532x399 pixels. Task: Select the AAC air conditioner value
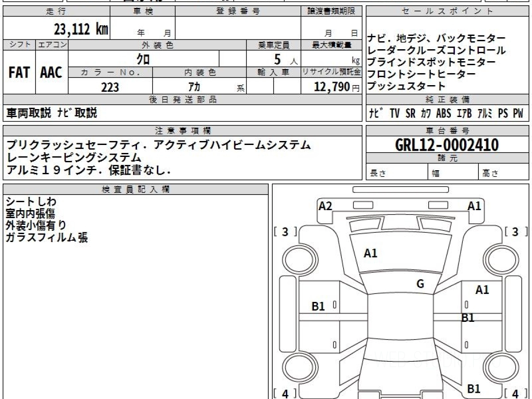click(x=51, y=72)
